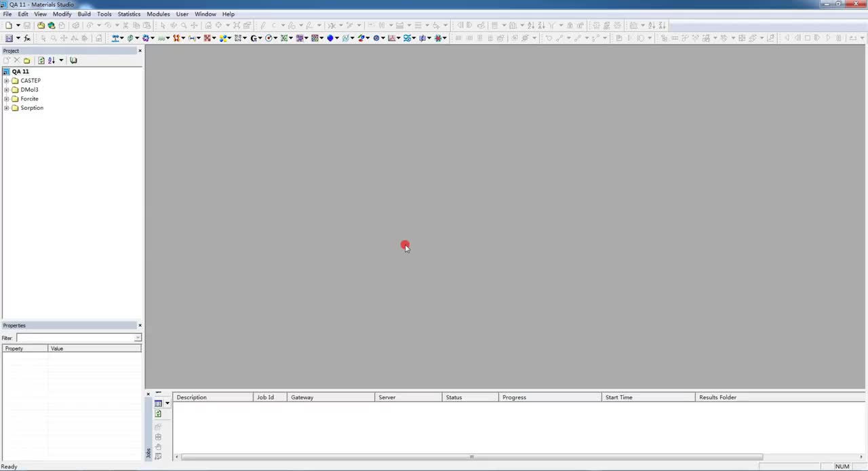Screen dimensions: 868x471
Task: Click the black G module icon
Action: click(x=254, y=38)
